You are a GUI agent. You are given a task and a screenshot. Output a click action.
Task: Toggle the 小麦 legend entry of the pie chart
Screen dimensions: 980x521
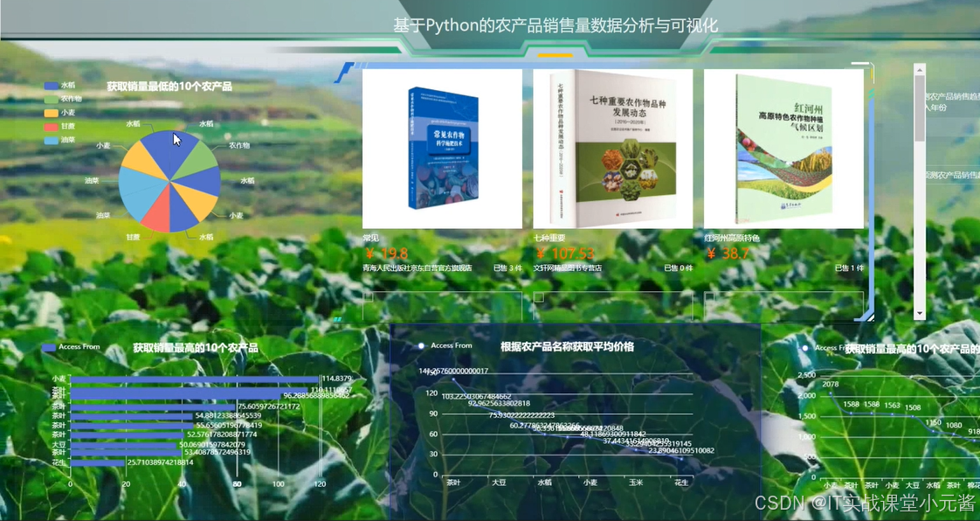(x=60, y=113)
